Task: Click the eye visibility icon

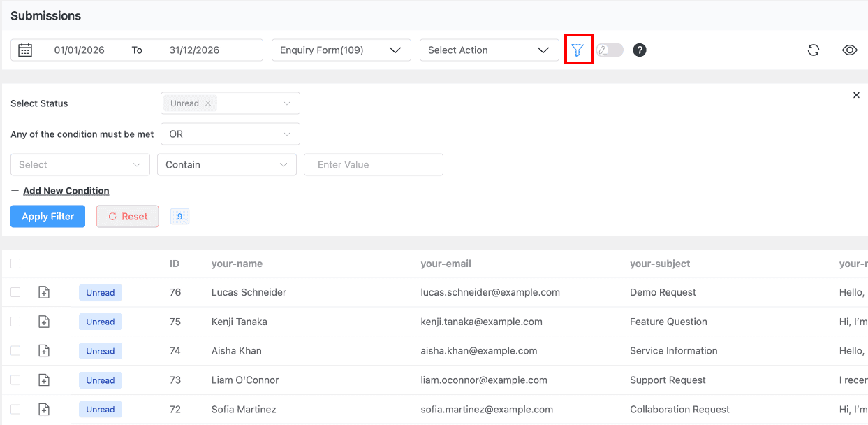Action: tap(850, 50)
